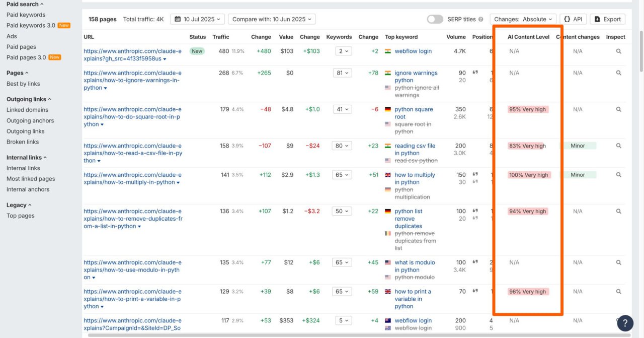
Task: Open the how-to-multiply-in-python URL link
Action: click(132, 178)
